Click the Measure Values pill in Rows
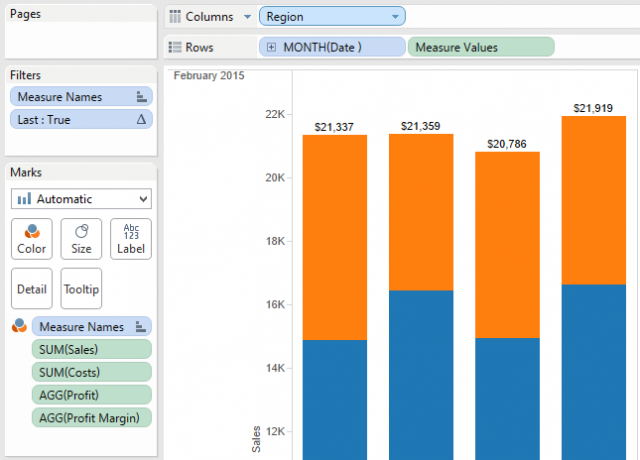640x460 pixels. tap(481, 47)
